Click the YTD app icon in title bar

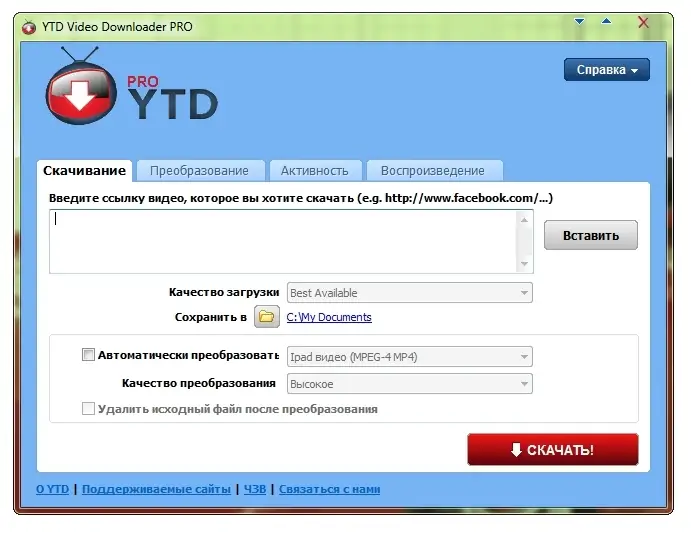tap(29, 27)
